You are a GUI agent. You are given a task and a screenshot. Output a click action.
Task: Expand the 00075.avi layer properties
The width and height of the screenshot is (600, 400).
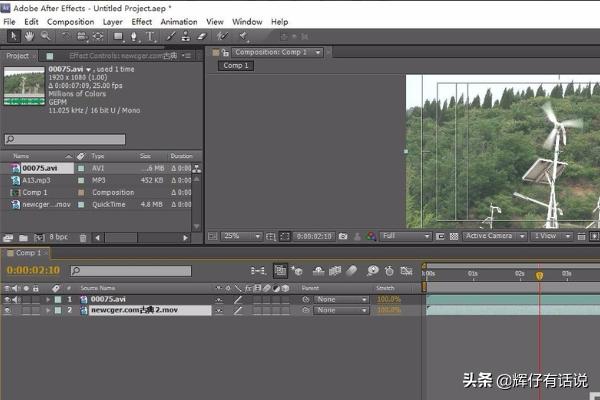coord(46,299)
